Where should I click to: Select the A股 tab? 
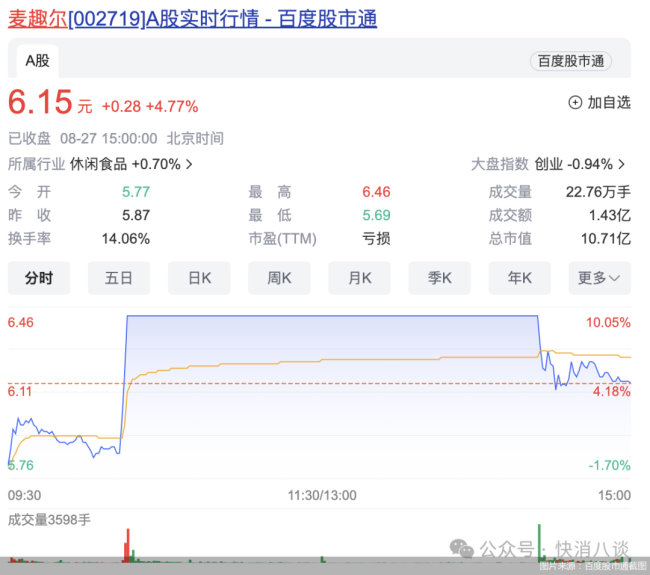point(37,61)
